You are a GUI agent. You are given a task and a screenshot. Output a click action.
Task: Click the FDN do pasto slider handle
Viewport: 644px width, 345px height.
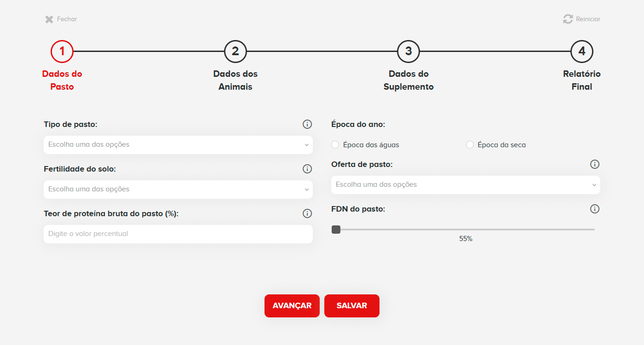[x=336, y=230]
